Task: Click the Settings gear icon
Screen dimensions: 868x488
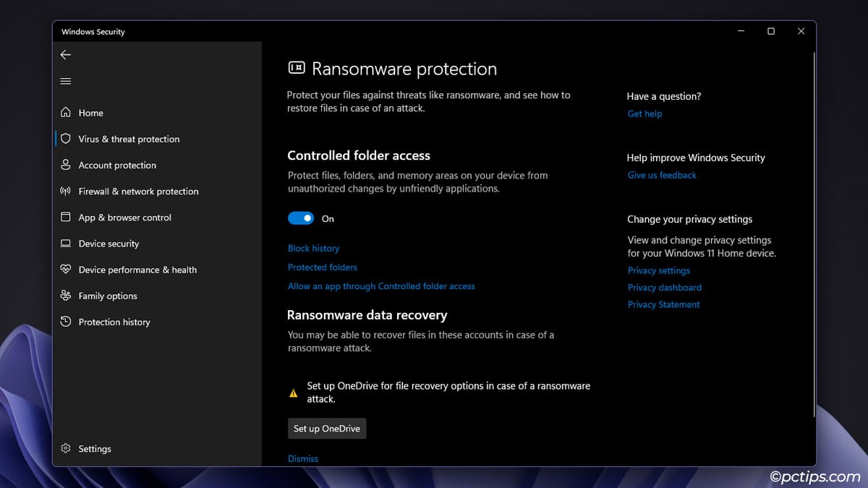Action: (66, 449)
